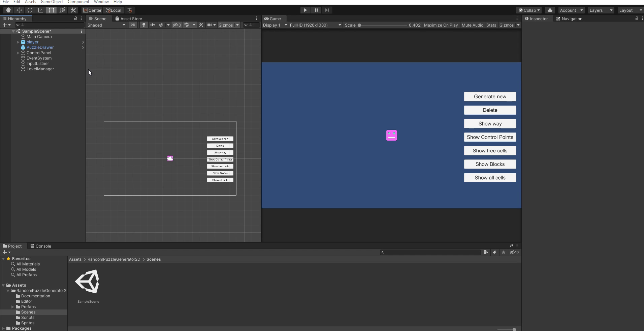644x331 pixels.
Task: Open custom editor tools icon
Action: pyautogui.click(x=73, y=10)
